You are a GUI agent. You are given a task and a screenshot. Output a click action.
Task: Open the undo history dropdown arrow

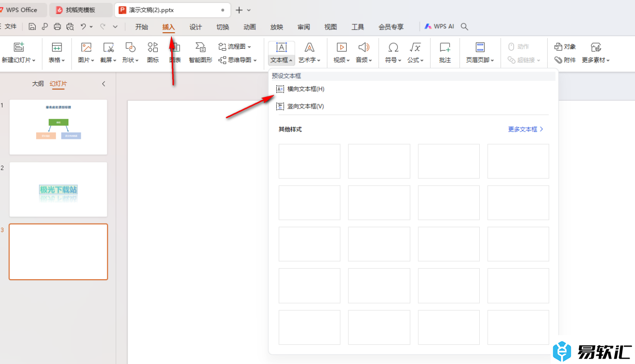point(91,27)
